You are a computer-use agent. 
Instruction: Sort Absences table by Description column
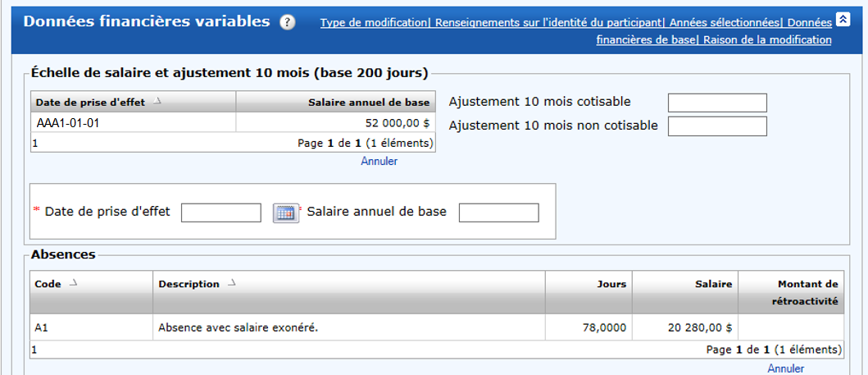tap(349, 292)
